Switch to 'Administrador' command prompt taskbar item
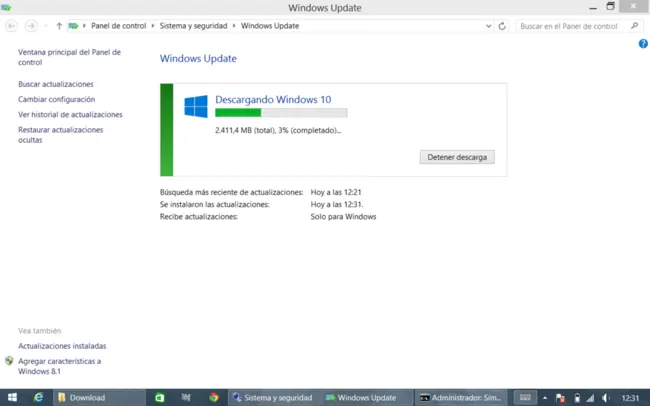Screen dimensions: 650x406 click(x=461, y=398)
